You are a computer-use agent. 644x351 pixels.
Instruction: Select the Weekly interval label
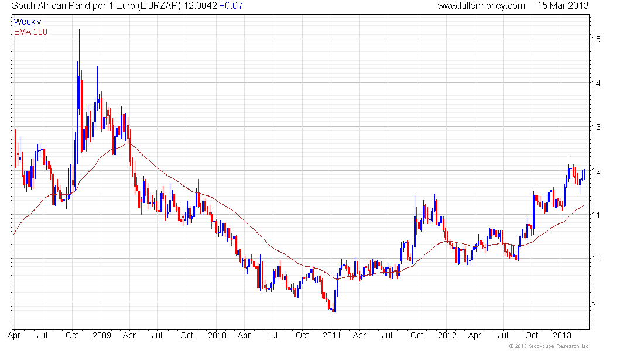click(28, 22)
